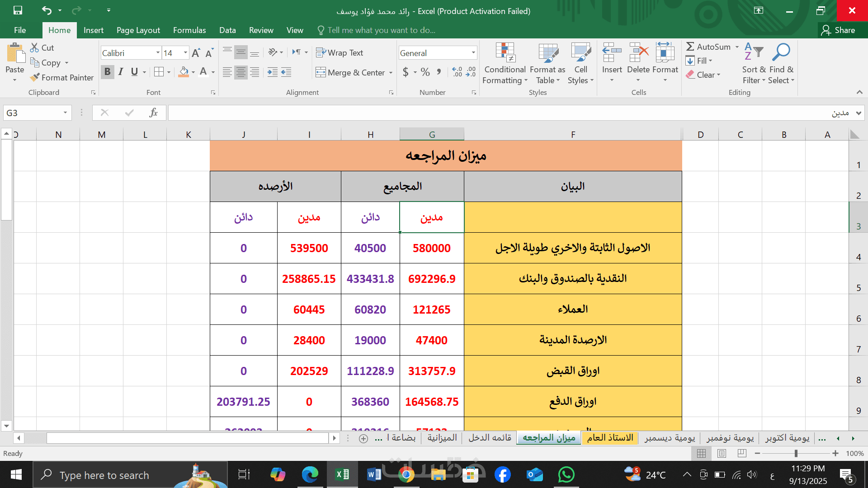Click the Format Painter brush icon
The width and height of the screenshot is (868, 488).
pyautogui.click(x=35, y=78)
